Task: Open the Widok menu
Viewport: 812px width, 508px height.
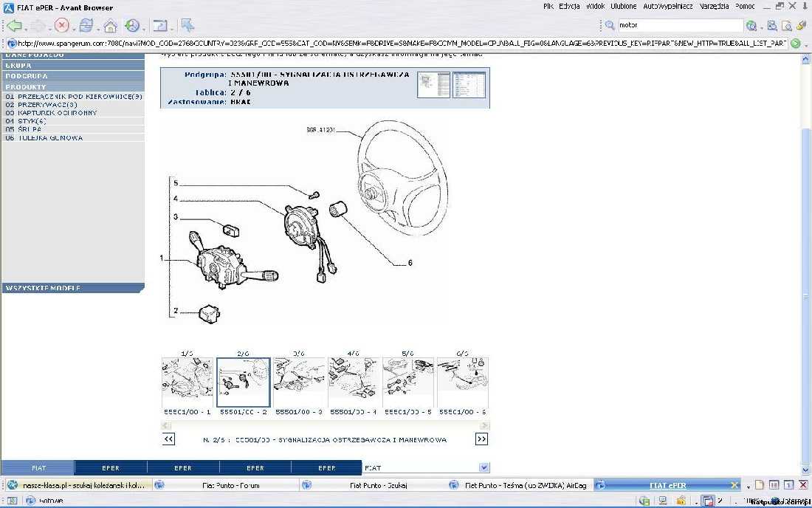Action: 596,6
